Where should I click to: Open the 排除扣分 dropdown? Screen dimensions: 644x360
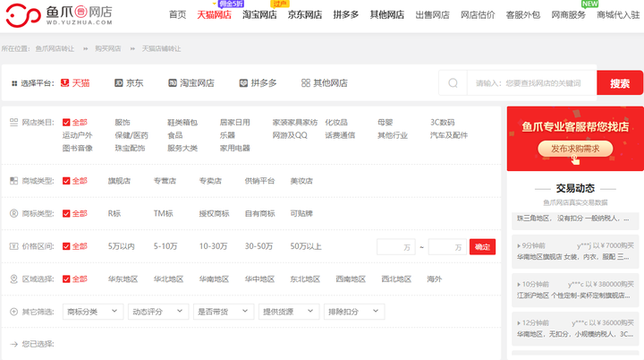click(x=354, y=312)
